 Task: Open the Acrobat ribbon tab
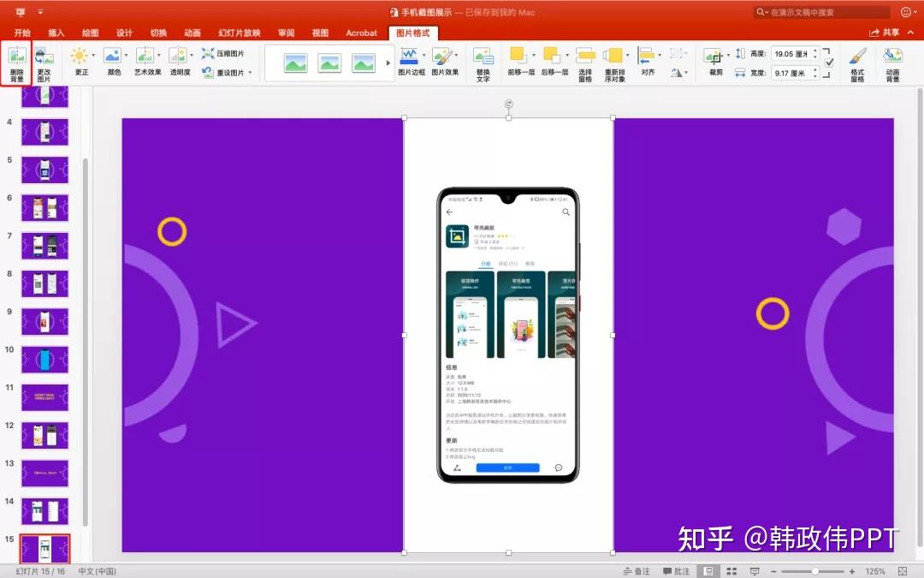tap(361, 33)
